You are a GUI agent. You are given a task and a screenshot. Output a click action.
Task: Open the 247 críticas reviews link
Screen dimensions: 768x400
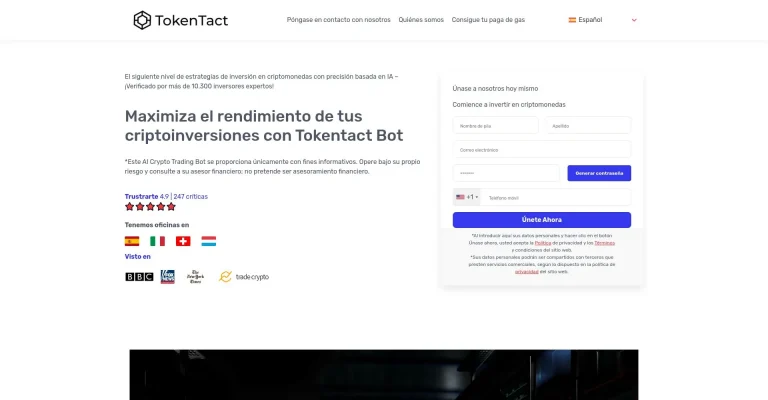point(191,196)
